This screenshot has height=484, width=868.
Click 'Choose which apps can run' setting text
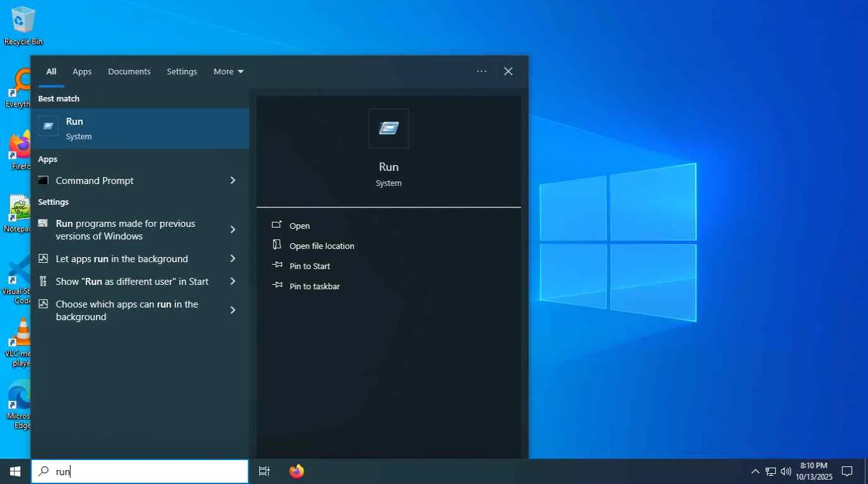coord(127,310)
